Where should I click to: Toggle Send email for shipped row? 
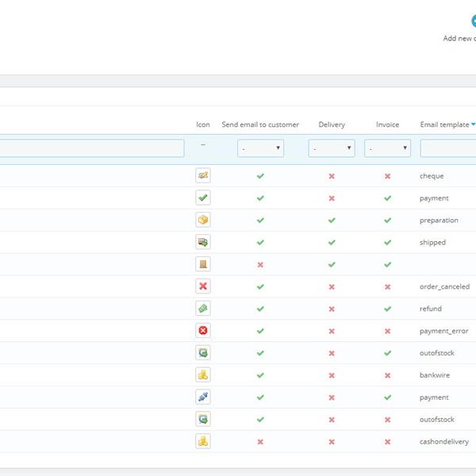(x=260, y=242)
